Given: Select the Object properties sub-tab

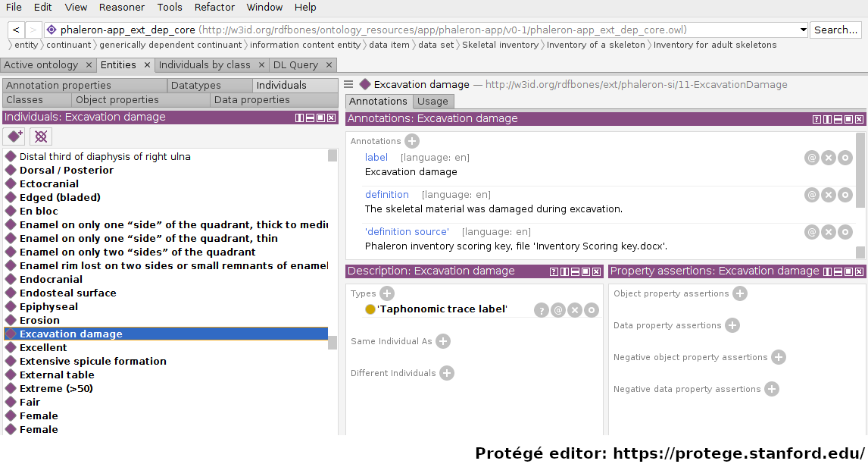Looking at the screenshot, I should tap(141, 100).
